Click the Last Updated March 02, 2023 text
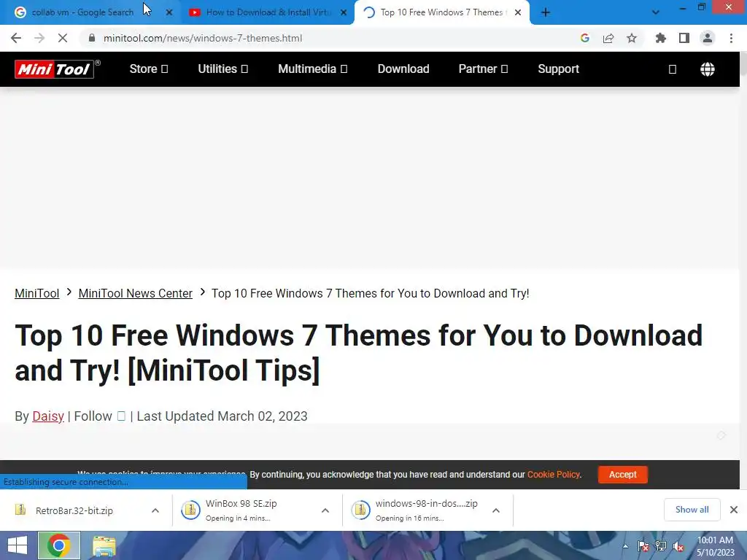The width and height of the screenshot is (747, 560). coord(222,416)
